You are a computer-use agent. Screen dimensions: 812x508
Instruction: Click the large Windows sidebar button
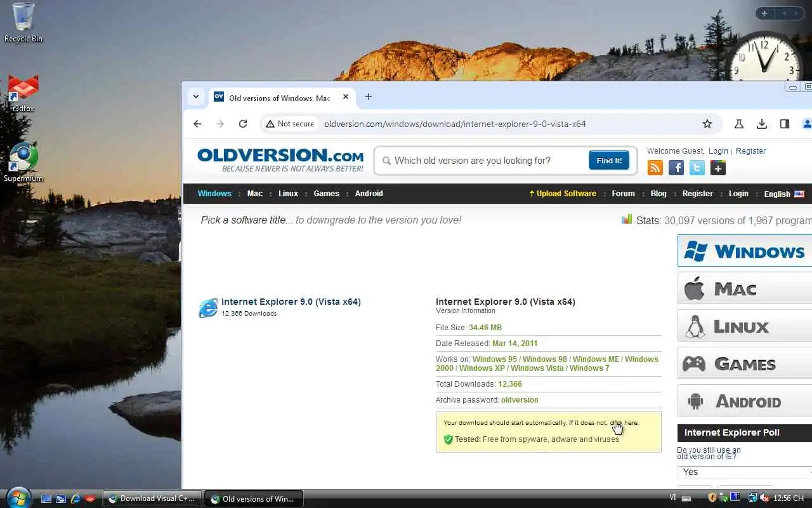tap(745, 251)
